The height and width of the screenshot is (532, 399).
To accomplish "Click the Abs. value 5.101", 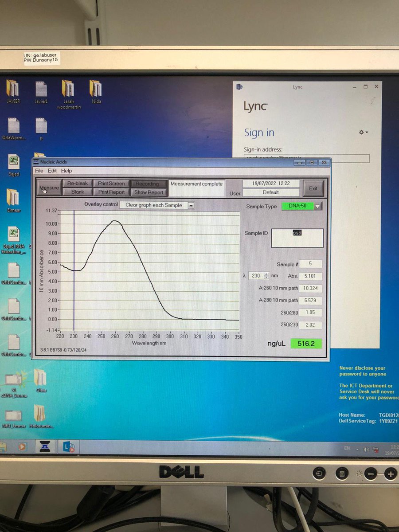I will [311, 276].
